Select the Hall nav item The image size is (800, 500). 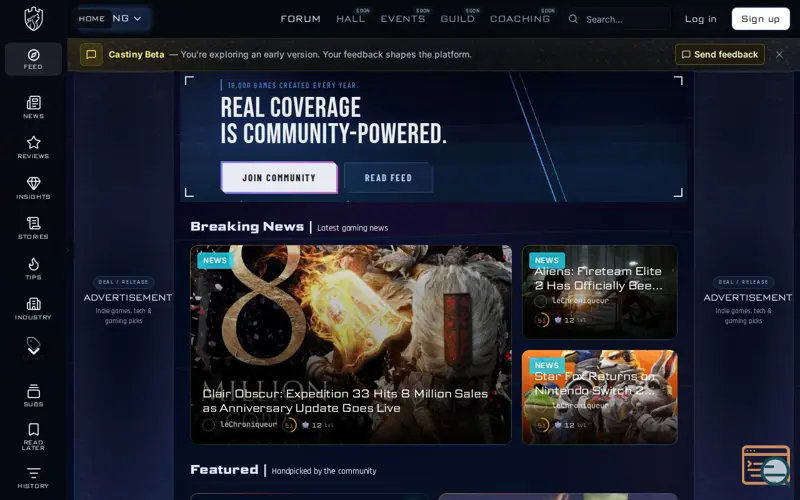351,19
